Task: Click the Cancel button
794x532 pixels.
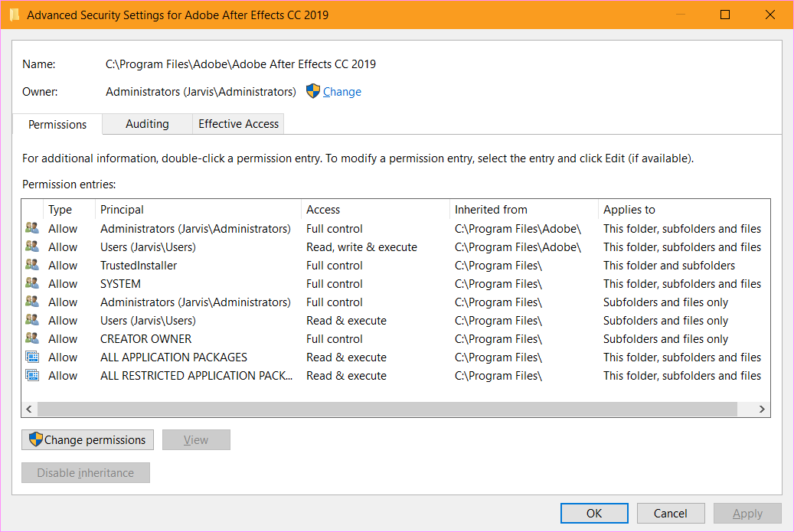Action: [x=671, y=514]
